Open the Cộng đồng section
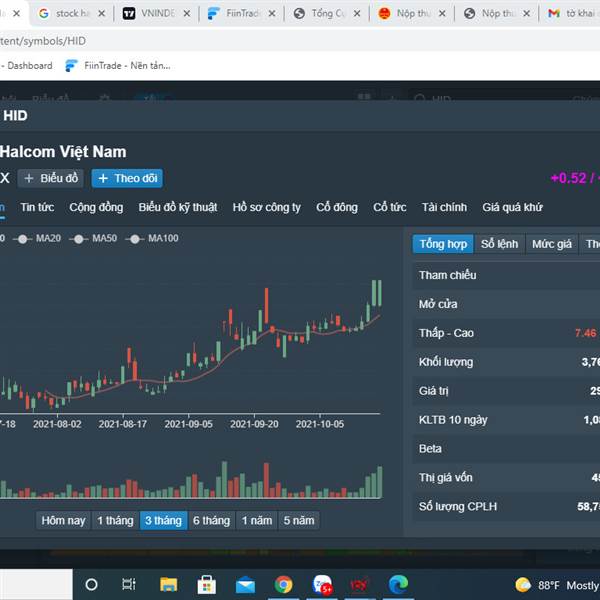 point(96,207)
